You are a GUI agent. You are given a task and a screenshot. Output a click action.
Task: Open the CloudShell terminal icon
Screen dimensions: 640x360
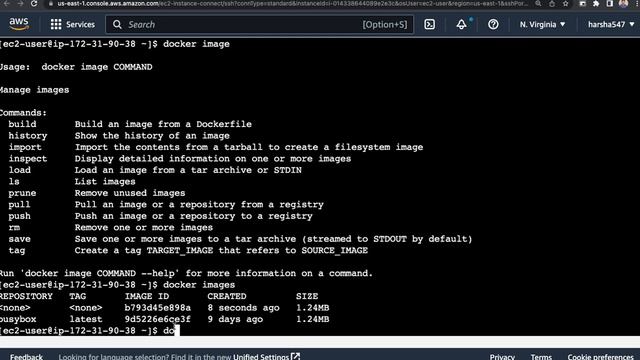[429, 24]
